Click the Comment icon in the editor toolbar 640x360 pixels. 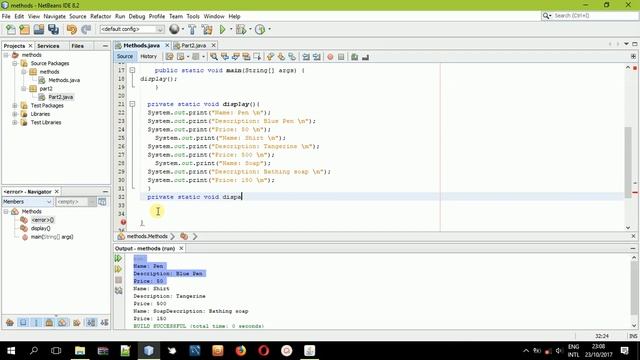354,57
